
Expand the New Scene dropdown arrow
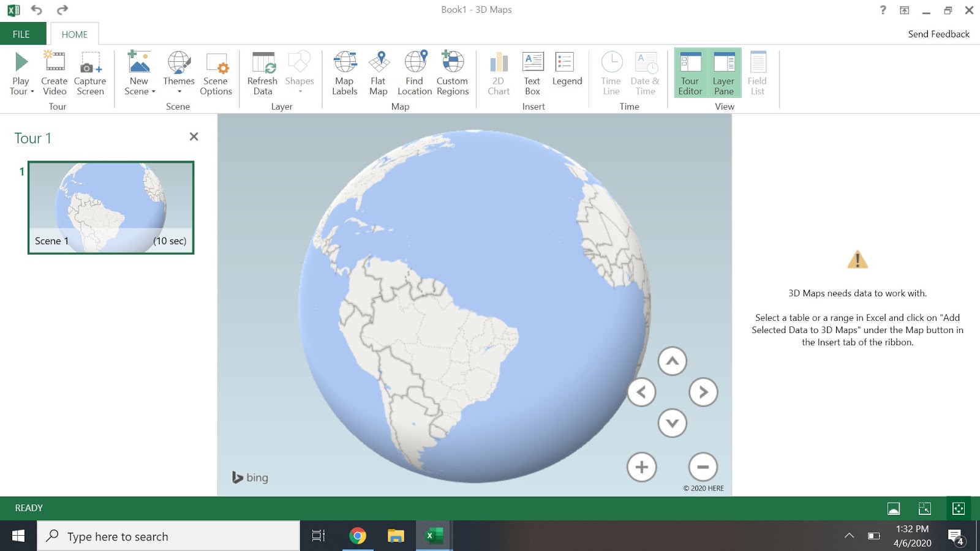click(153, 92)
